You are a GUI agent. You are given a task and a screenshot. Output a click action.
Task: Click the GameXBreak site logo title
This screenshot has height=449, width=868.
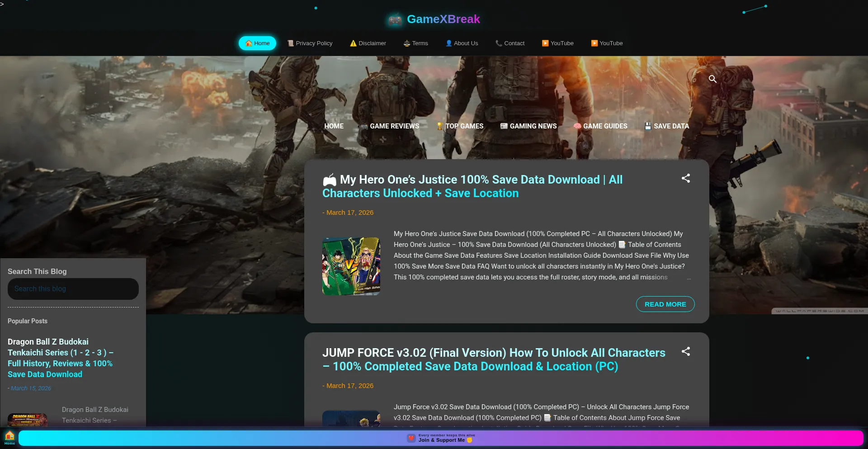[443, 19]
